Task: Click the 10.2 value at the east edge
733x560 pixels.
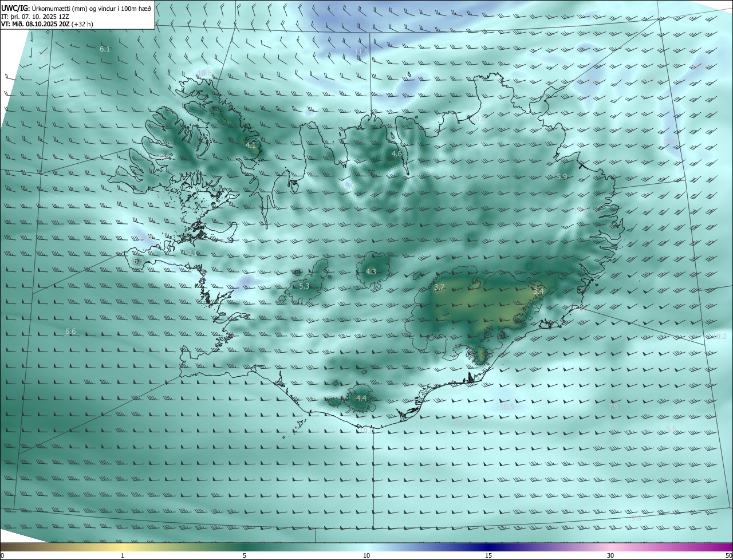Action: [719, 336]
